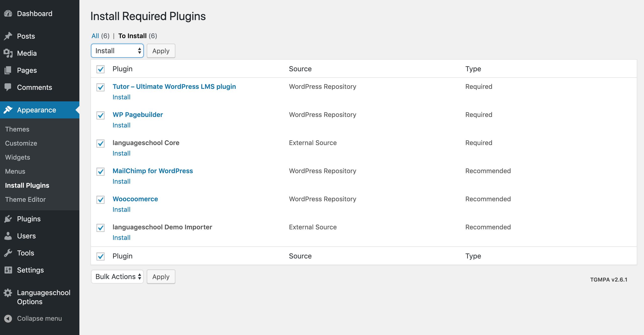
Task: Click Collapse menu label
Action: tap(39, 318)
